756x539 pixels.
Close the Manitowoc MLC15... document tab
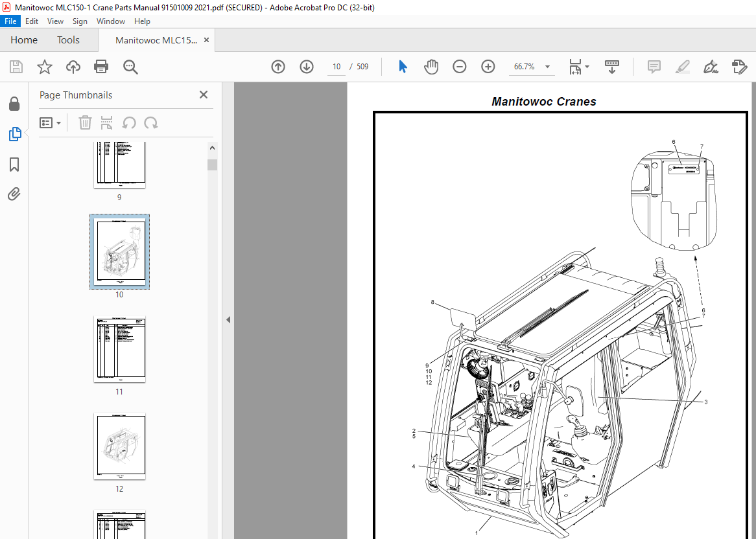(x=206, y=40)
